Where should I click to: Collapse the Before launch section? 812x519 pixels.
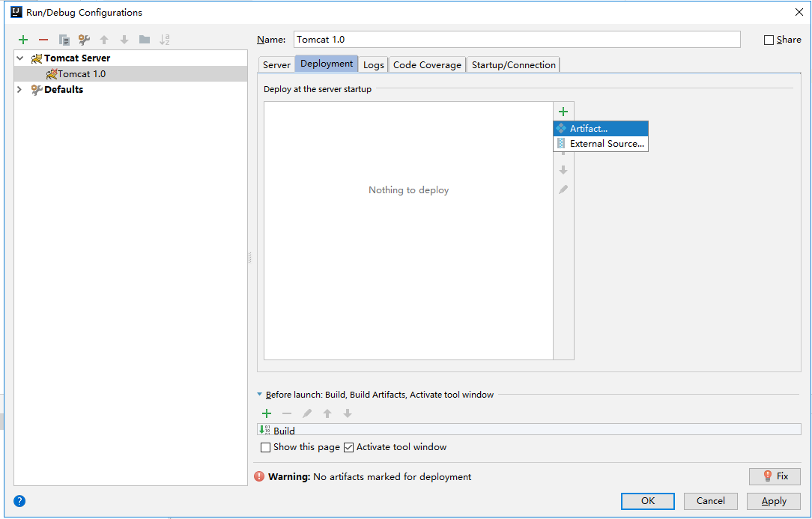coord(260,394)
